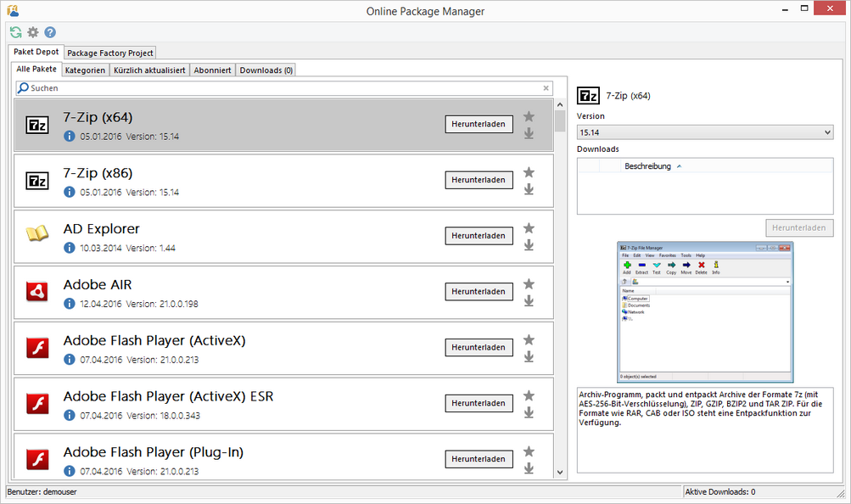851x504 pixels.
Task: Toggle favorite star for 7-Zip (x64)
Action: [x=529, y=117]
